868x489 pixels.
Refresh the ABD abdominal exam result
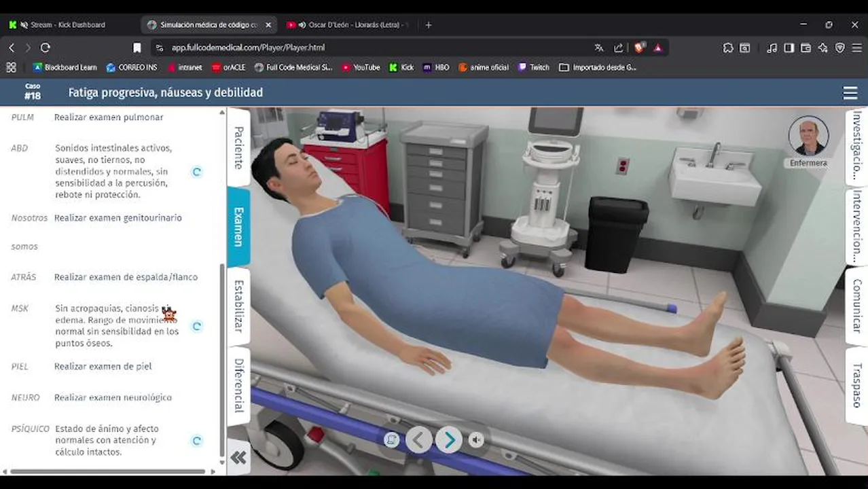click(x=197, y=172)
